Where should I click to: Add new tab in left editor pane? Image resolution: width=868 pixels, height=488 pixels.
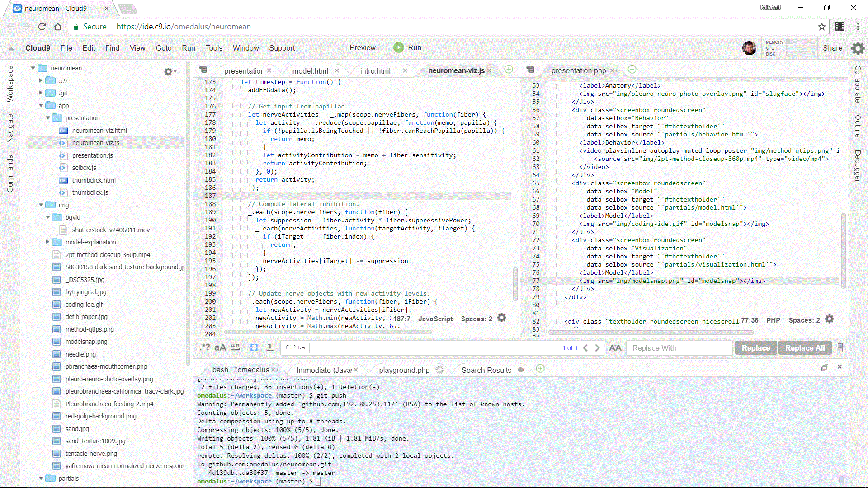509,69
